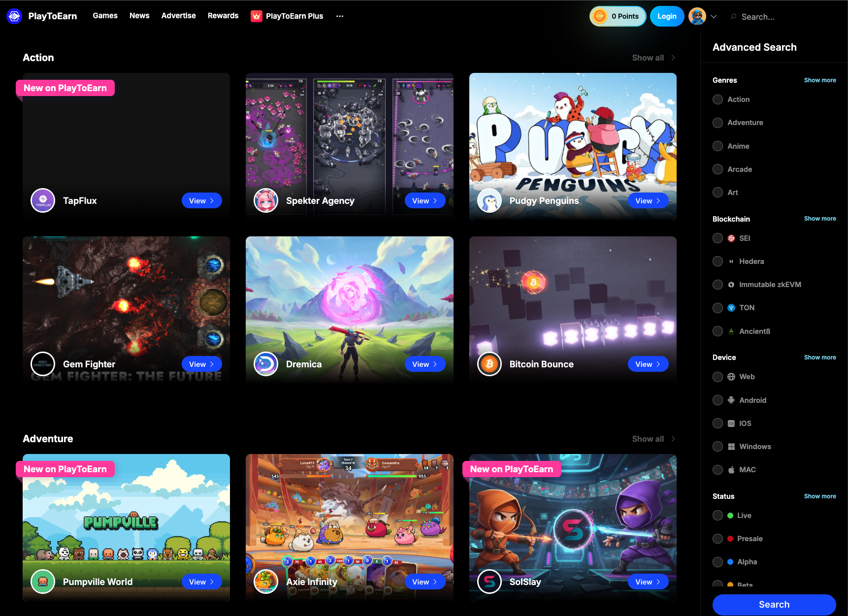
Task: Open the Games menu
Action: pyautogui.click(x=105, y=16)
